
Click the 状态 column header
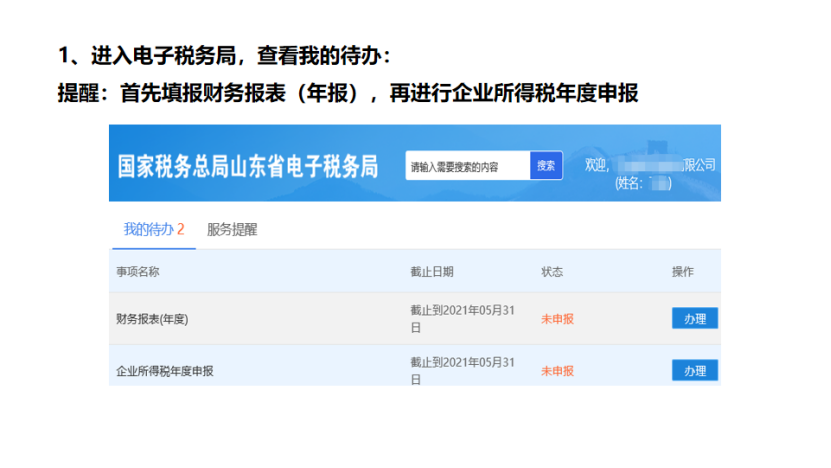(552, 272)
